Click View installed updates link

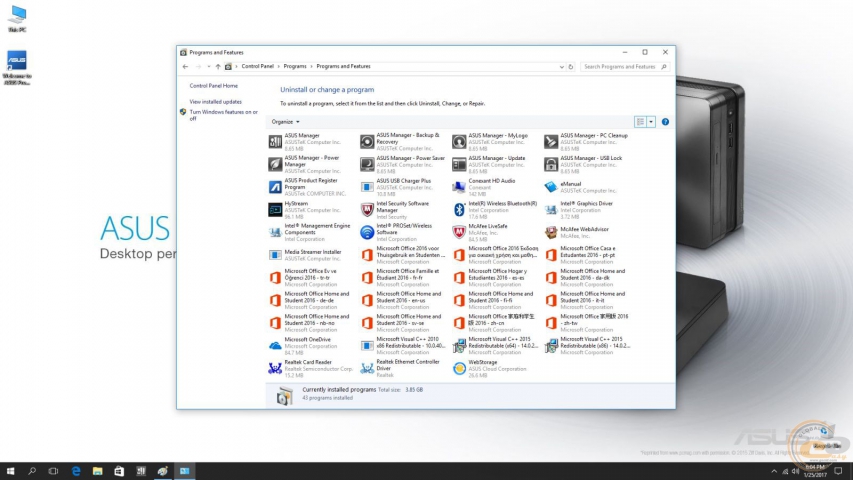coord(216,101)
